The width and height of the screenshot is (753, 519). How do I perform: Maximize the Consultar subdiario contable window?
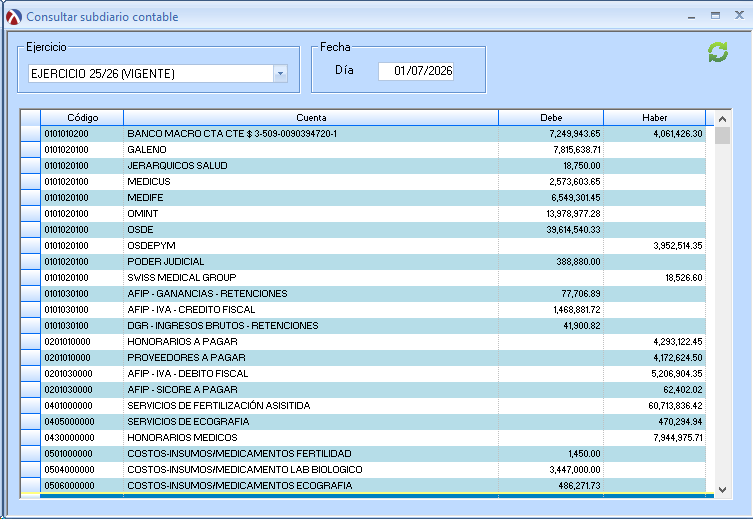point(716,15)
